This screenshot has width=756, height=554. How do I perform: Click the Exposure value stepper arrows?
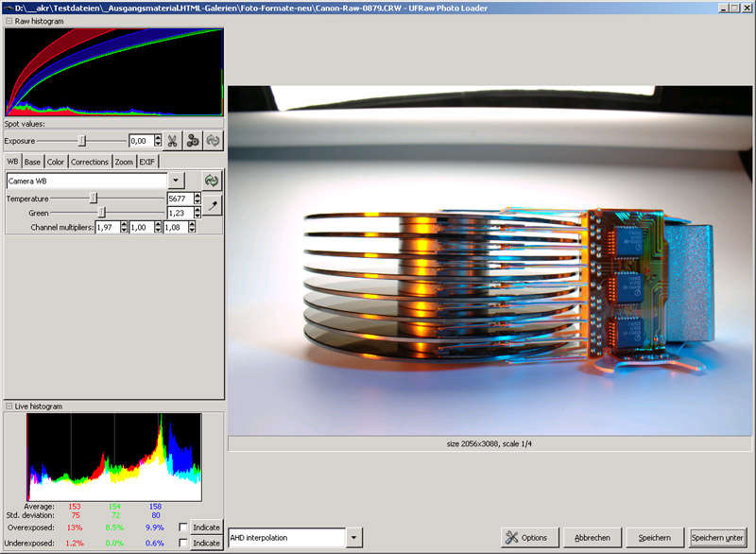point(158,141)
